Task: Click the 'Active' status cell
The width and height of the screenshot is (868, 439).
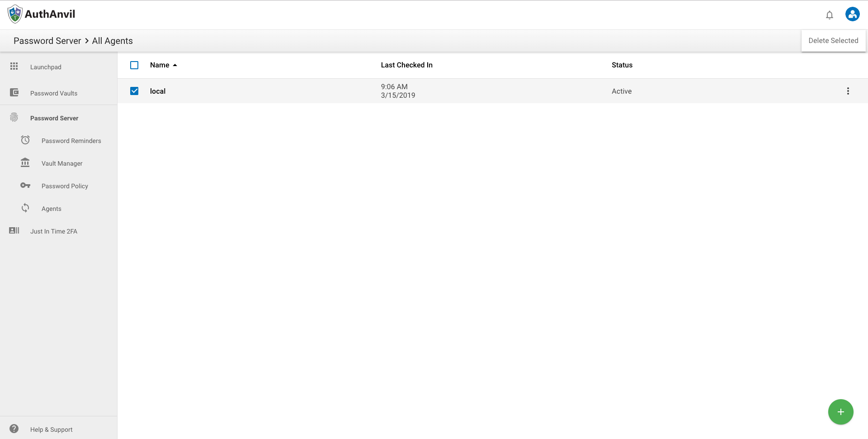Action: click(x=622, y=91)
